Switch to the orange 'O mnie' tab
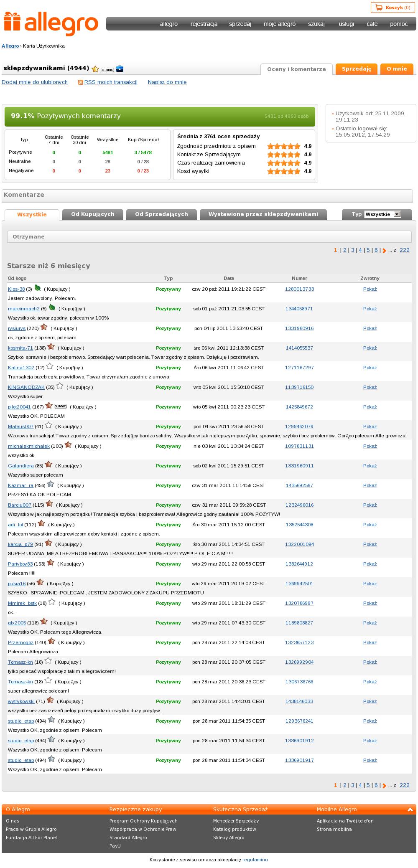 [397, 69]
